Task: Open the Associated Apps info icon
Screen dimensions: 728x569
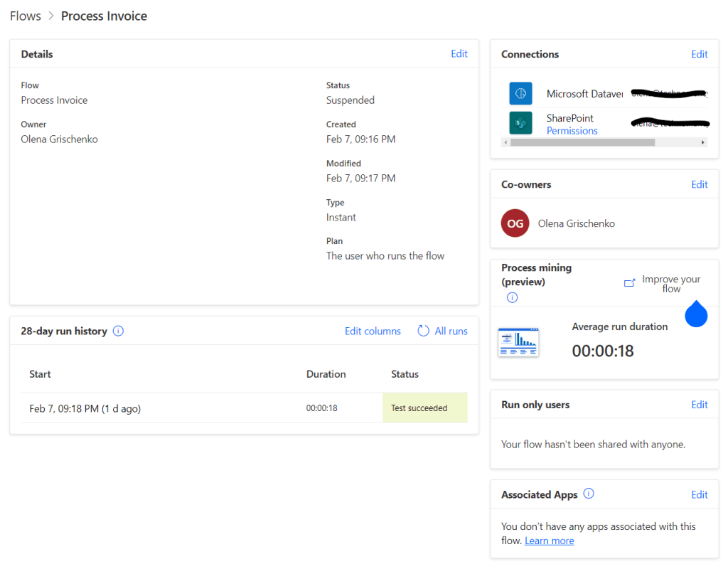Action: (x=588, y=494)
